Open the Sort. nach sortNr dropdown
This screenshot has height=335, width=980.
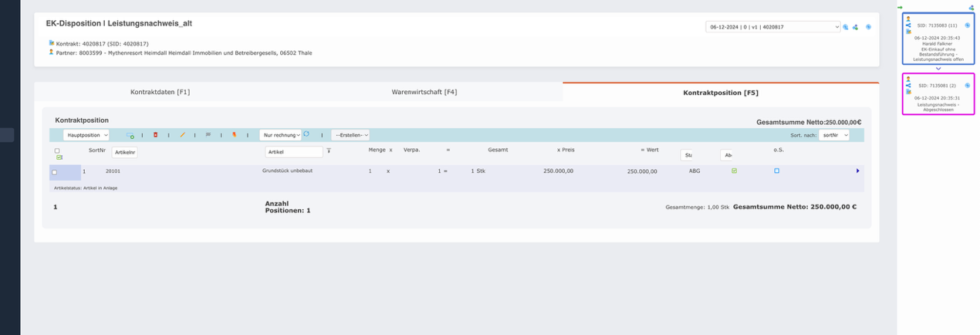click(834, 135)
